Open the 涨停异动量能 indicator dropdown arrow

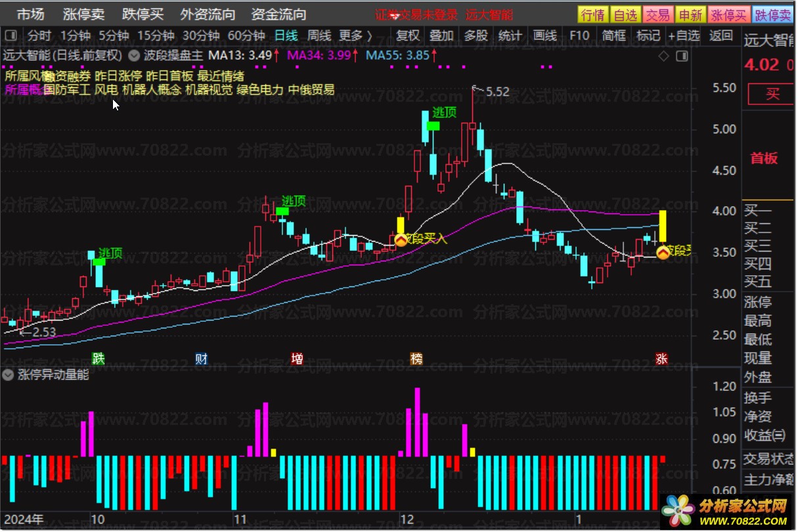tap(9, 375)
